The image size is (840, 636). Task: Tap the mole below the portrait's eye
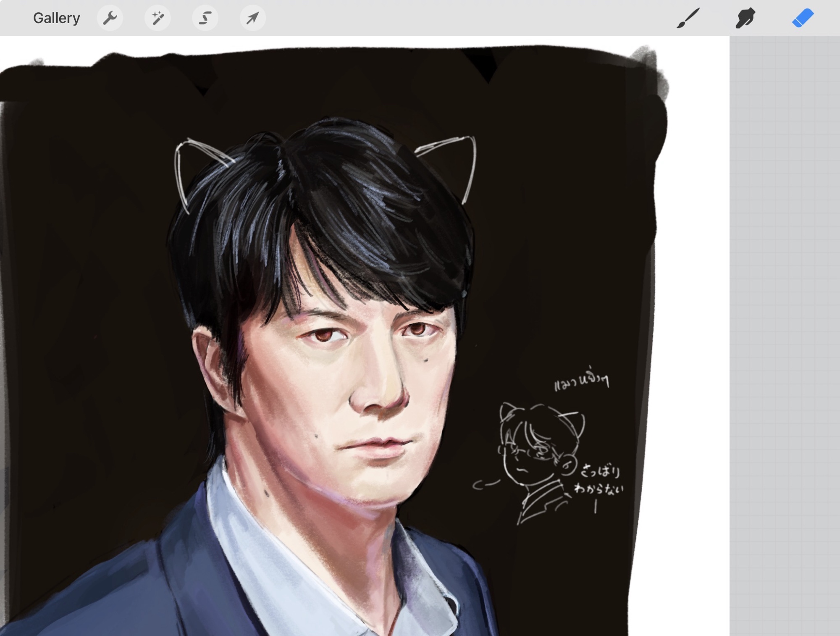pyautogui.click(x=425, y=360)
